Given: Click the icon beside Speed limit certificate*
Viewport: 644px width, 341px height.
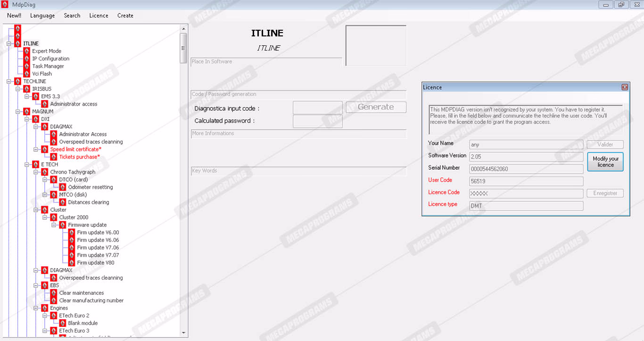Looking at the screenshot, I should click(44, 149).
